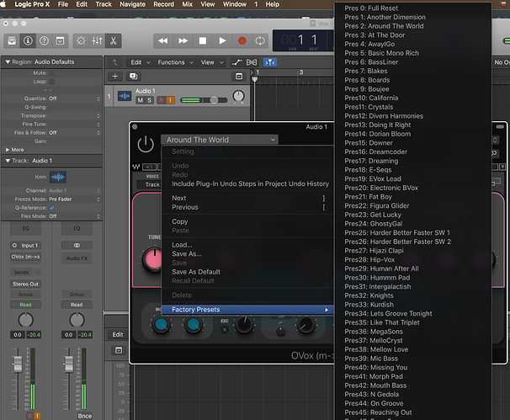Click the blue waveform icon in Track inspector
Viewport: 510px width, 420px height.
[x=58, y=177]
